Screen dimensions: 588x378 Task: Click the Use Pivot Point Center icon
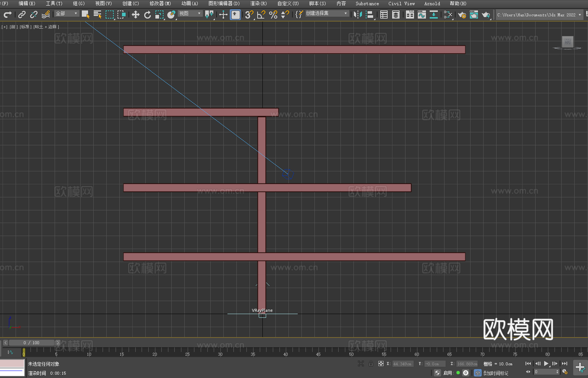209,14
